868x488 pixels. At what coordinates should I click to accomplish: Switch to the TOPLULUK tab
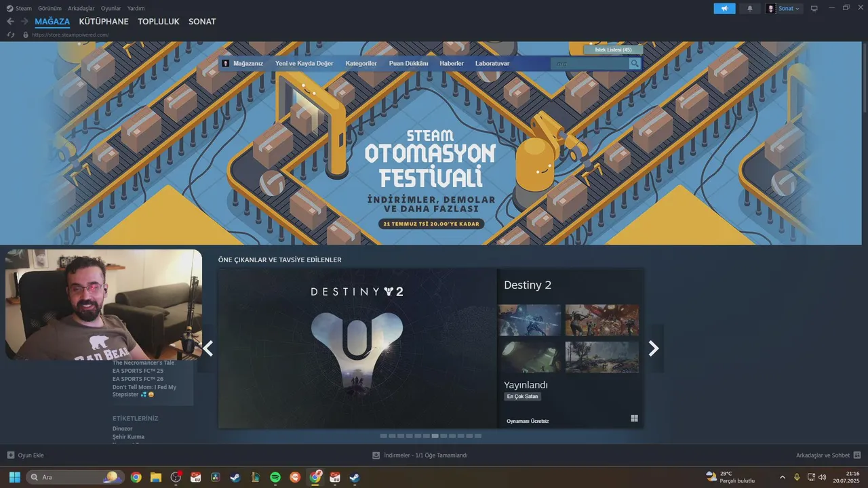pos(159,22)
